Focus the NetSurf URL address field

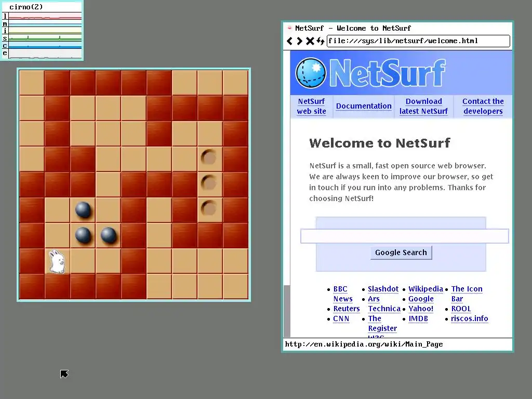pyautogui.click(x=418, y=41)
